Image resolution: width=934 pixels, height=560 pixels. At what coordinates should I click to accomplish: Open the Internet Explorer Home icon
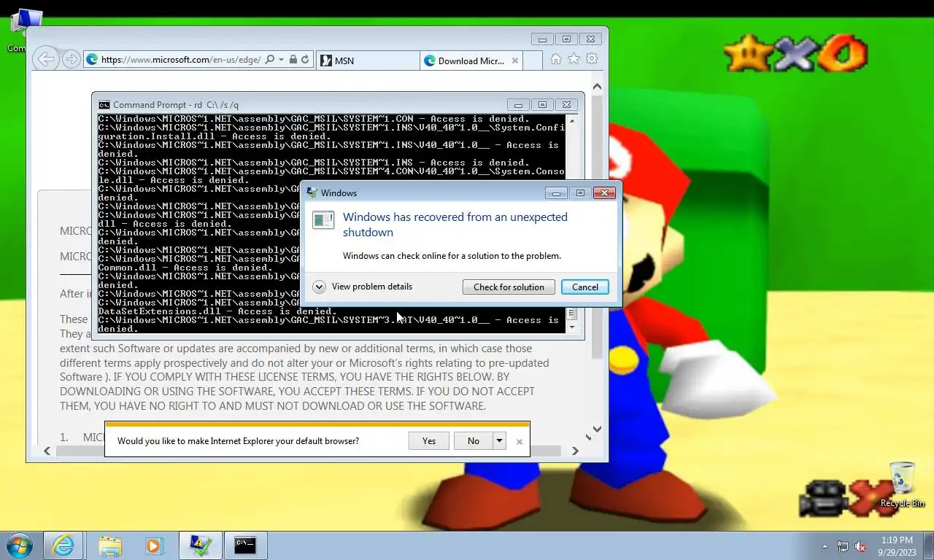point(556,59)
